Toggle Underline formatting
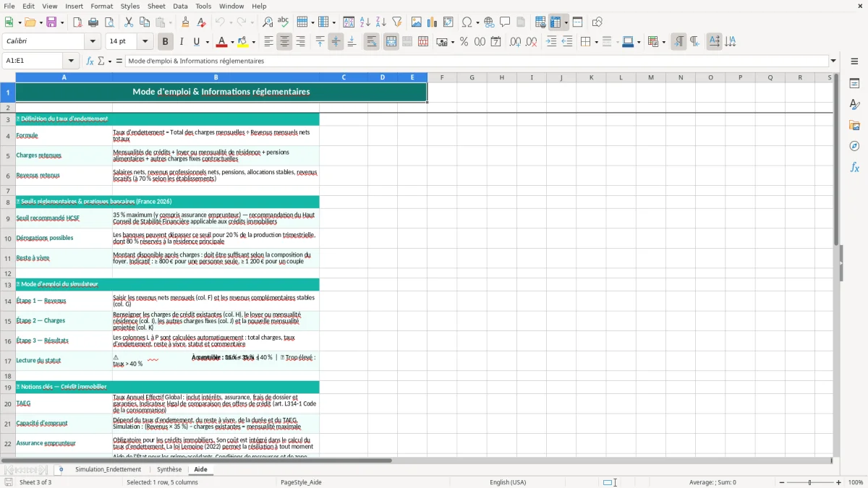Viewport: 868px width, 488px height. pyautogui.click(x=197, y=42)
